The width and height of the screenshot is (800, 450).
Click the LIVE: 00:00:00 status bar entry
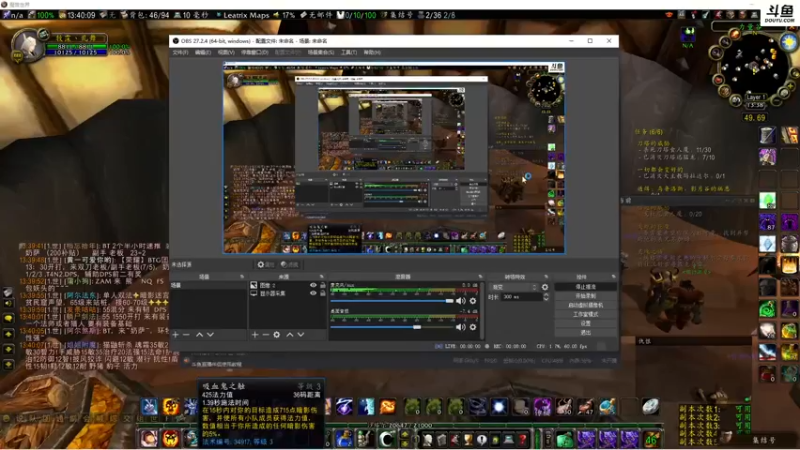click(458, 346)
